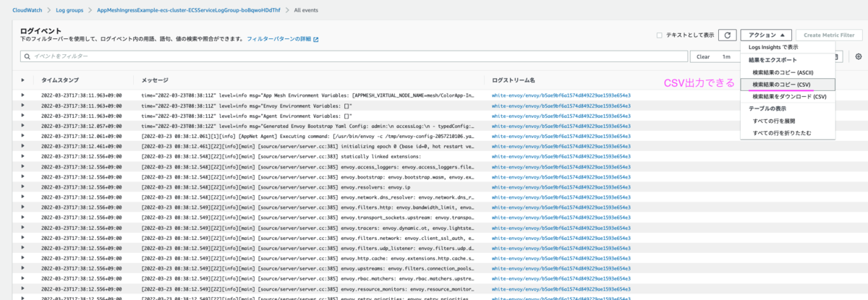Select 検索結果のコピー (CSV) menu item

(x=788, y=84)
